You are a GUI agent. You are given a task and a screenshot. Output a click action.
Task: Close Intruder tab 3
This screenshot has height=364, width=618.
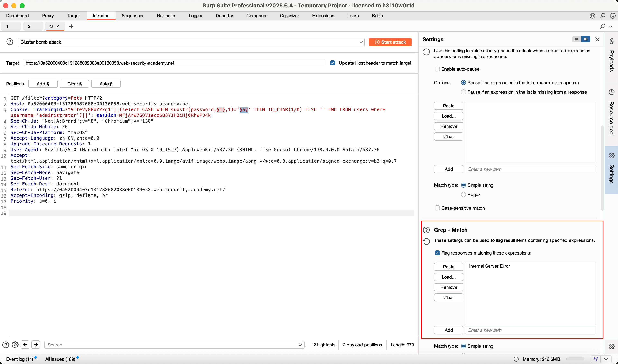(x=58, y=26)
